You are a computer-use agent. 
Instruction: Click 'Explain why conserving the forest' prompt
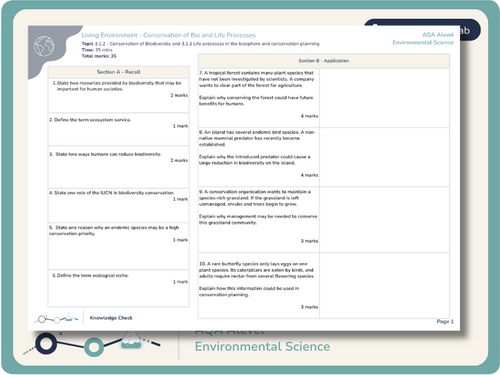256,100
